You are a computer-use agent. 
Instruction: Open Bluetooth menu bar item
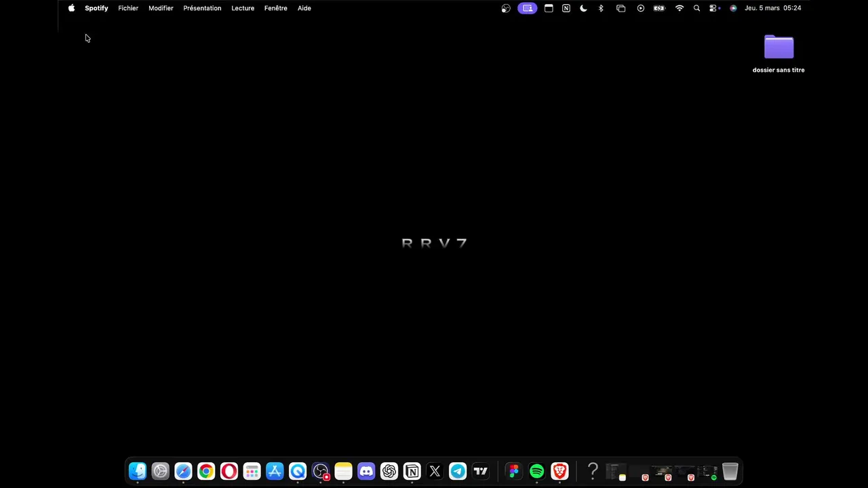pyautogui.click(x=601, y=8)
